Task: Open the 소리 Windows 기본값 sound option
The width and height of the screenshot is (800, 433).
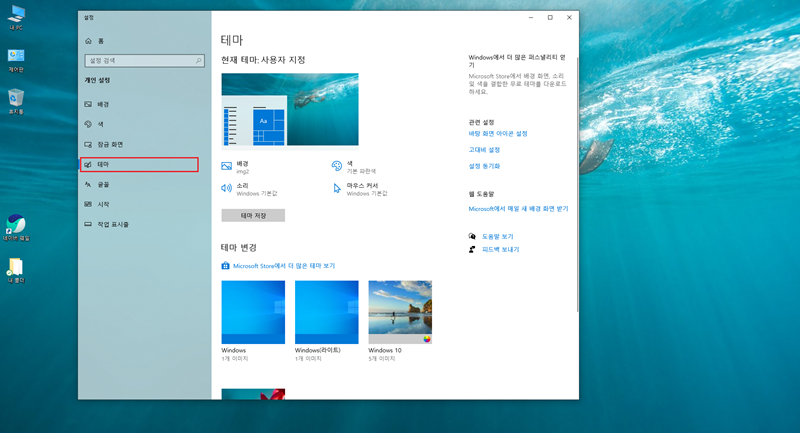Action: [249, 189]
